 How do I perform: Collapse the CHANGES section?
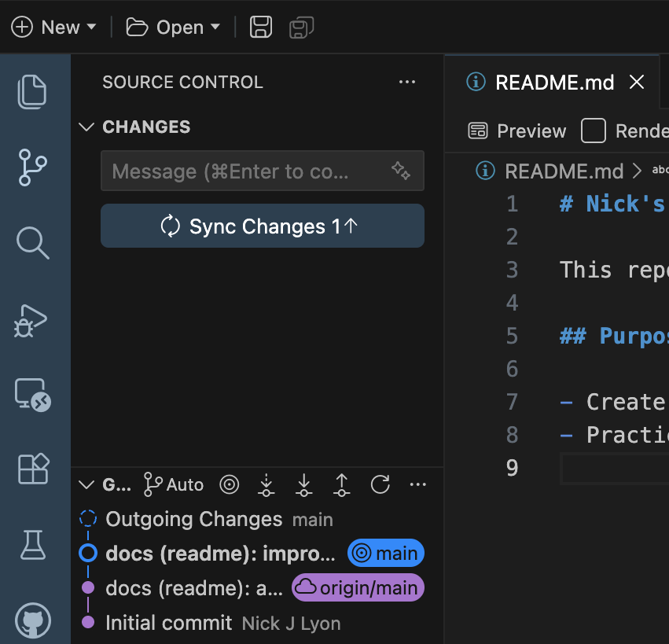tap(86, 127)
